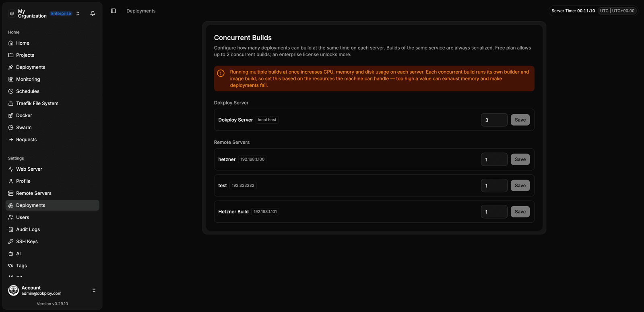This screenshot has height=312, width=644.
Task: Open Remote Servers settings
Action: point(52,193)
